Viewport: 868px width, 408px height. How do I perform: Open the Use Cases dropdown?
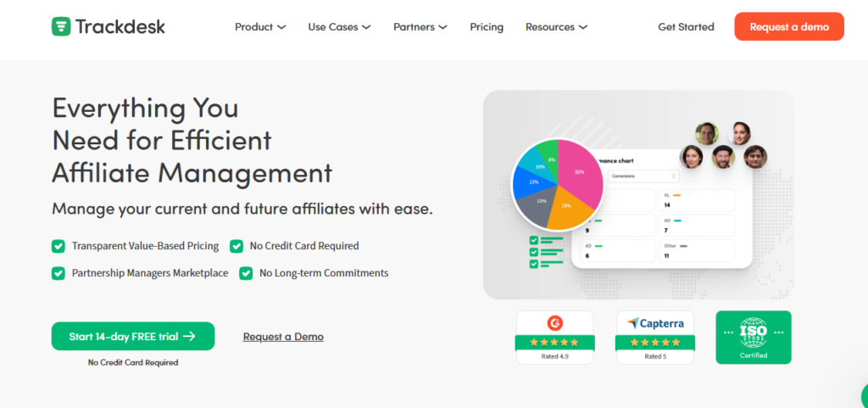point(339,27)
